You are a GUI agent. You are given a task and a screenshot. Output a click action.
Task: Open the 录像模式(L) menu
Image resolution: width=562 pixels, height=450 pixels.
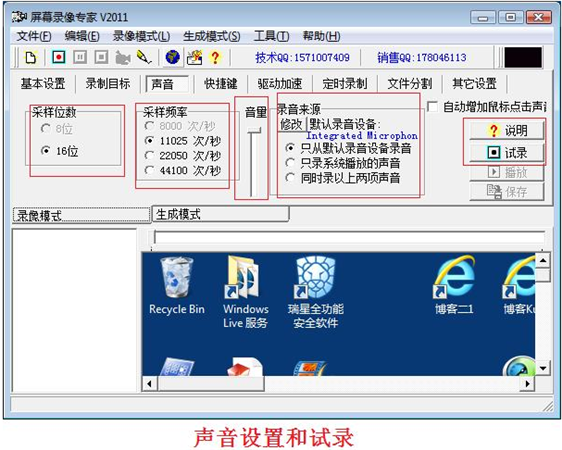click(x=141, y=36)
